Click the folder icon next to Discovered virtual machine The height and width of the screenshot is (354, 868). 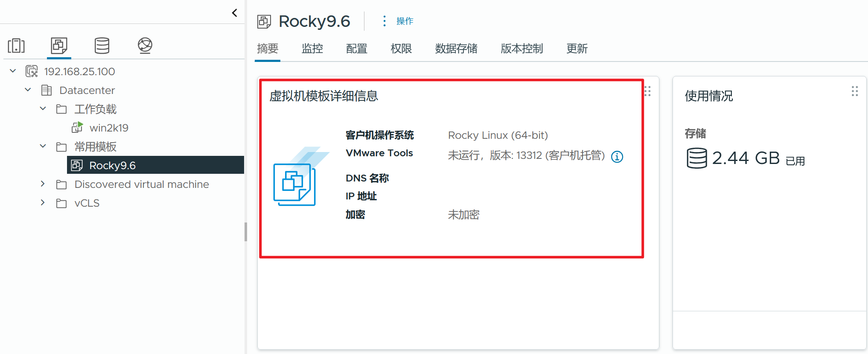pos(61,184)
